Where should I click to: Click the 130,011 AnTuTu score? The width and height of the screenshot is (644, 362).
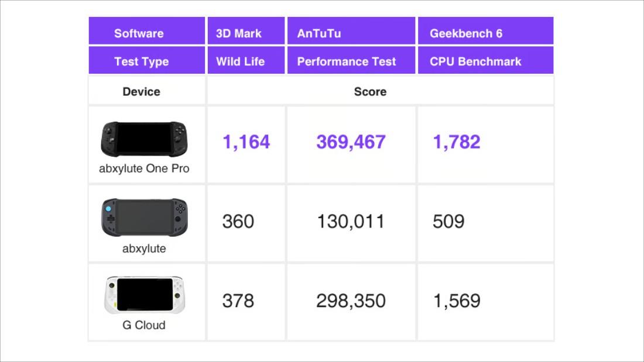(x=351, y=222)
